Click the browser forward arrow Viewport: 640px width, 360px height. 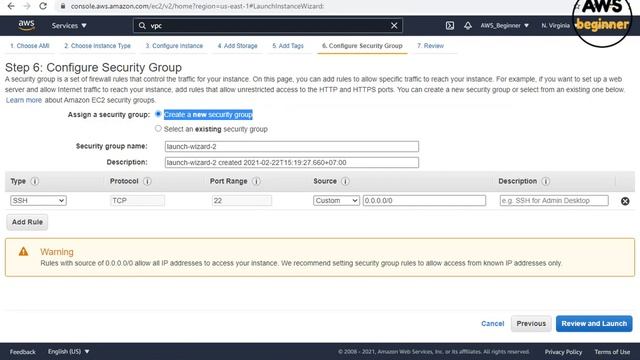pyautogui.click(x=27, y=6)
